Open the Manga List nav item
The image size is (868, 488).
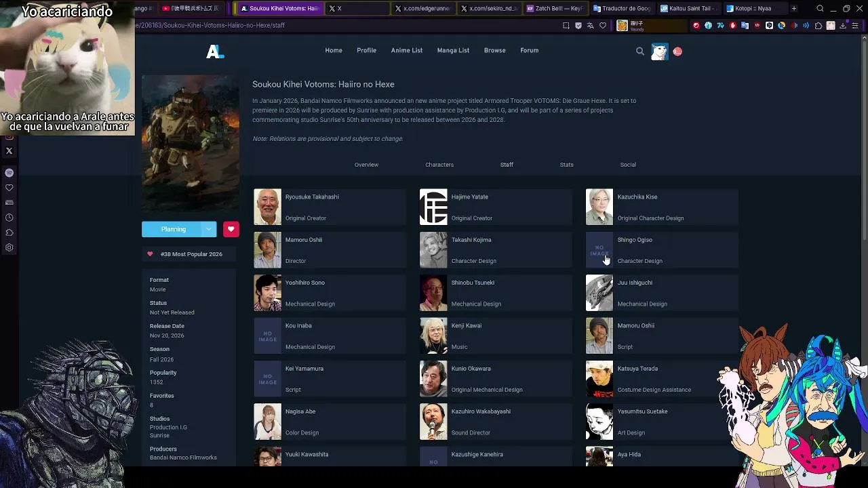tap(453, 51)
